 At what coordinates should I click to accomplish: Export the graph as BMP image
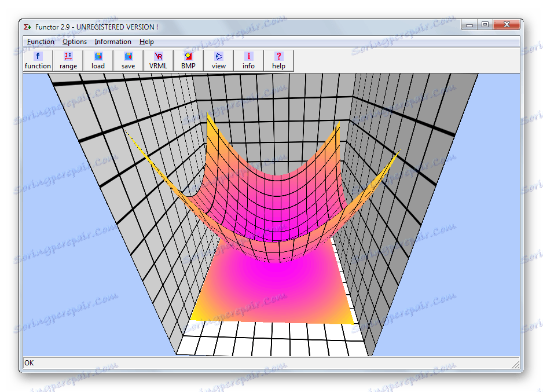click(x=188, y=61)
